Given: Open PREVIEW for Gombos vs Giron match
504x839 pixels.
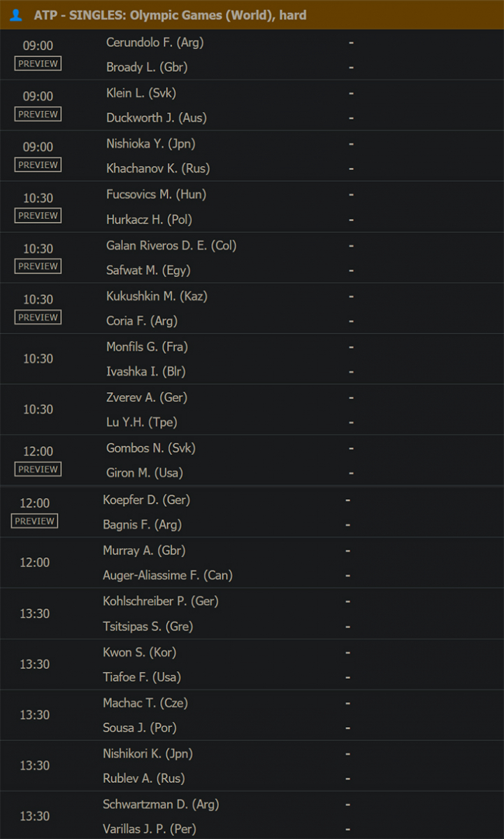Looking at the screenshot, I should coord(38,469).
